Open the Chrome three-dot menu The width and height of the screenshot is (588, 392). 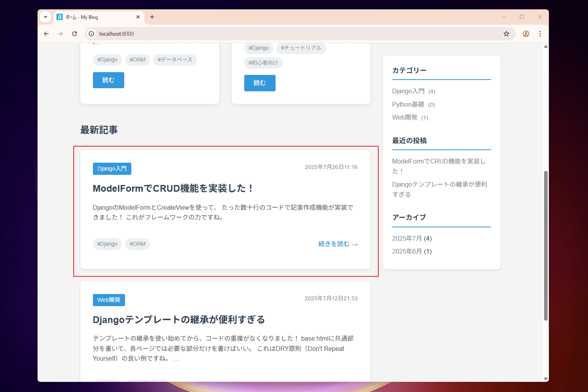[540, 34]
